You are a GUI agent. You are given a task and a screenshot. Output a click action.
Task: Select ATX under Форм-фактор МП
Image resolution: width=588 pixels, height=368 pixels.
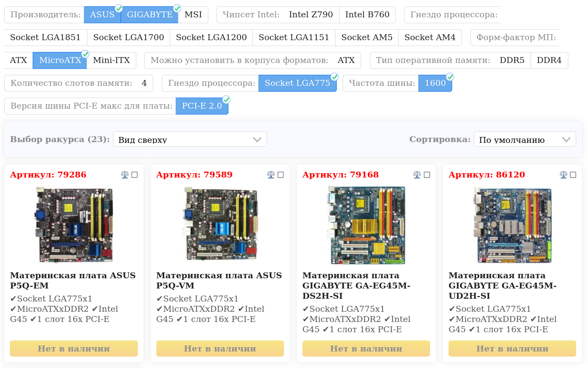19,60
